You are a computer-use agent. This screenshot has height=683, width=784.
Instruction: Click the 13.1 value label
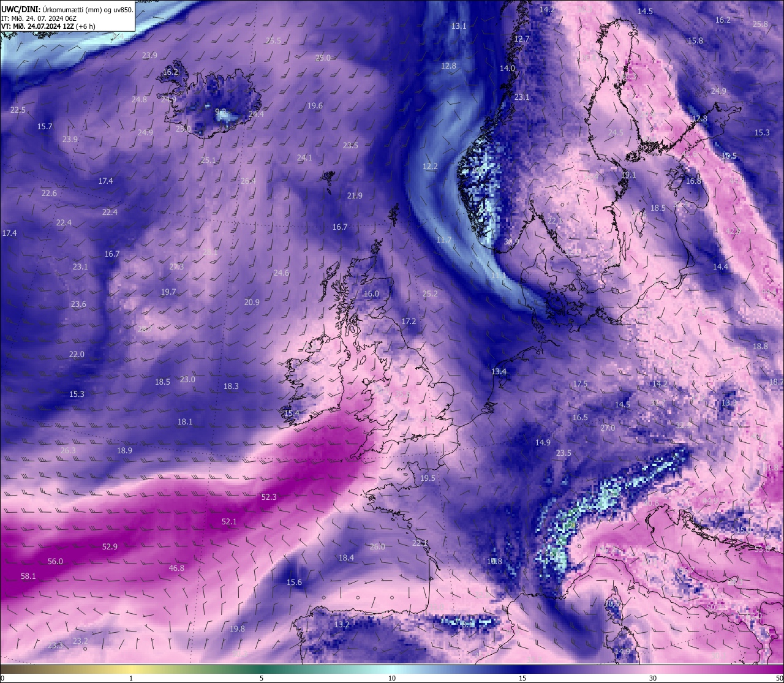(459, 26)
